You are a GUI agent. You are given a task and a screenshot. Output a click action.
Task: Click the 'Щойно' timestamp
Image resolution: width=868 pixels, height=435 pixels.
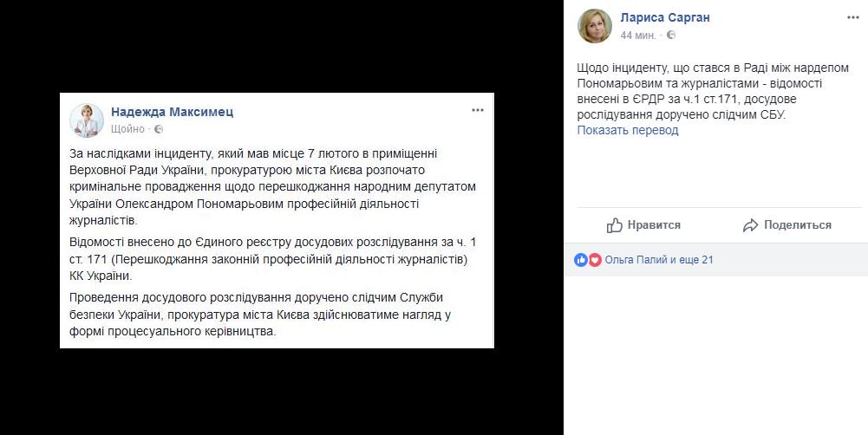127,129
